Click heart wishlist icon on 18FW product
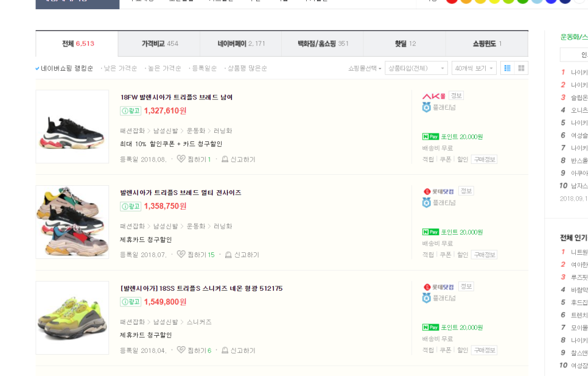 (x=181, y=160)
